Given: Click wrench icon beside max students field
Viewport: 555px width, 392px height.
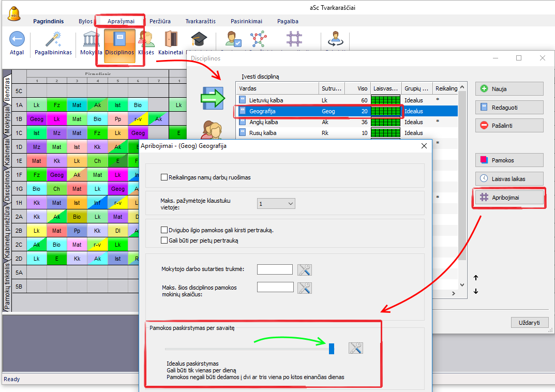Looking at the screenshot, I should coord(305,288).
